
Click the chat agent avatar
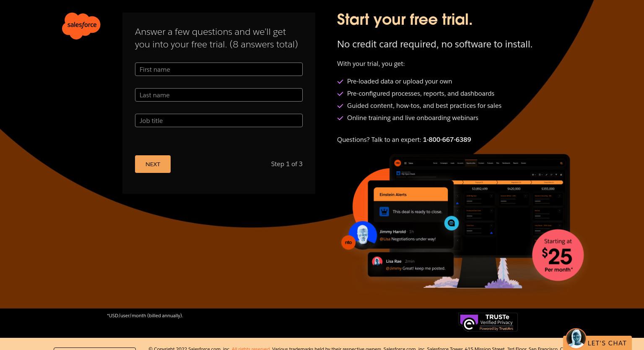click(576, 338)
